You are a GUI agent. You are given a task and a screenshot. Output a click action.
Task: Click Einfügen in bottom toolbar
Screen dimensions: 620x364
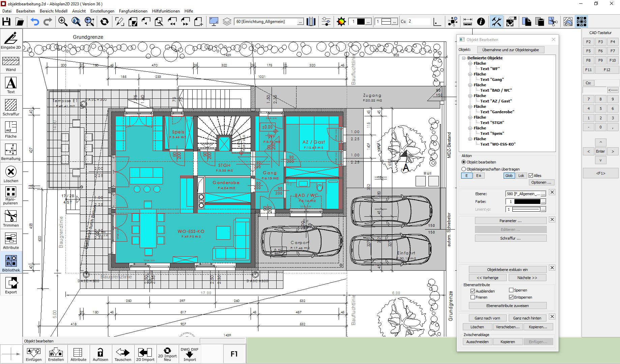pyautogui.click(x=34, y=354)
